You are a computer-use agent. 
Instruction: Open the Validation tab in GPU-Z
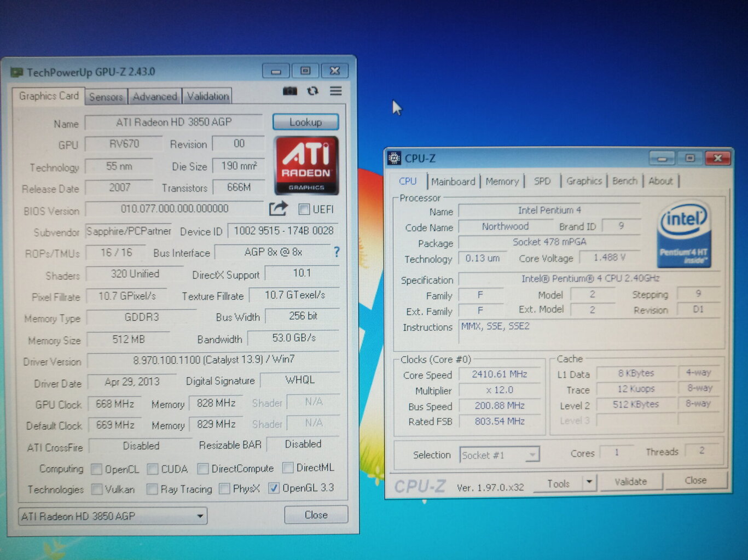(x=208, y=96)
